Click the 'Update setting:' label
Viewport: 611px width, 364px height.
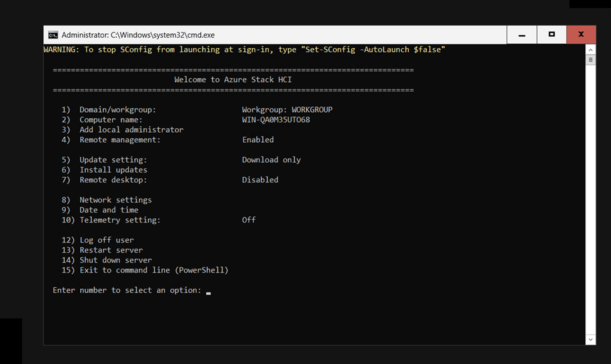[x=113, y=160]
